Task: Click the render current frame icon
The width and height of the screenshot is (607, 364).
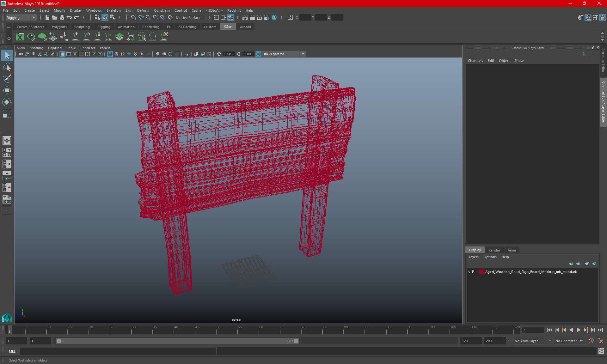Action: point(252,18)
